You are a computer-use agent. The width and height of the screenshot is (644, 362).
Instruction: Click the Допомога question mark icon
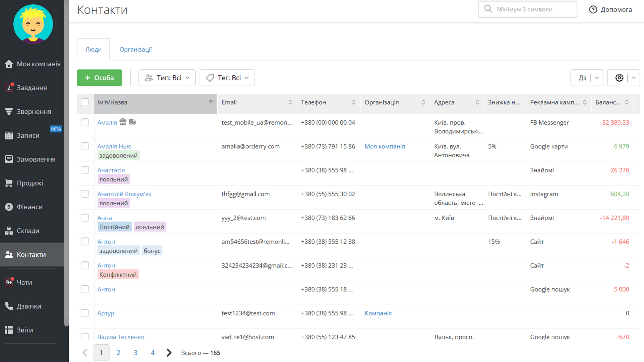pos(593,10)
